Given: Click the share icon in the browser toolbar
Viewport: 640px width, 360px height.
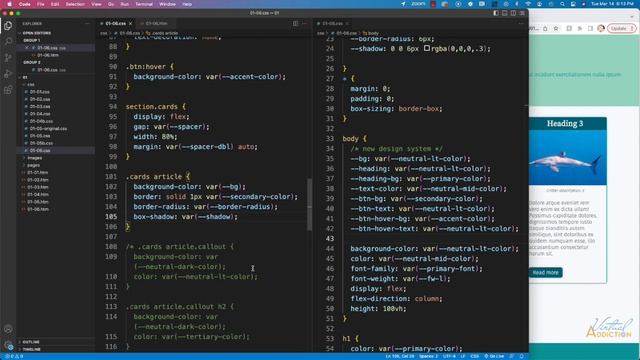Looking at the screenshot, I should click(x=545, y=29).
